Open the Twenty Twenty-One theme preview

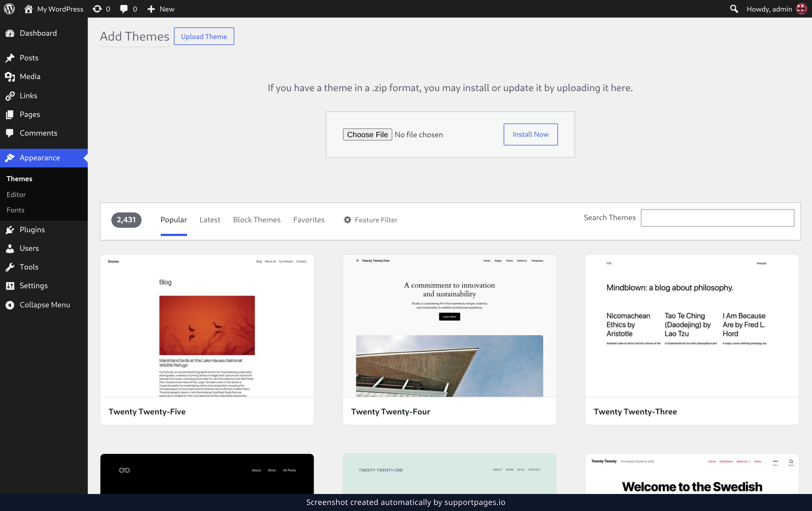click(450, 474)
